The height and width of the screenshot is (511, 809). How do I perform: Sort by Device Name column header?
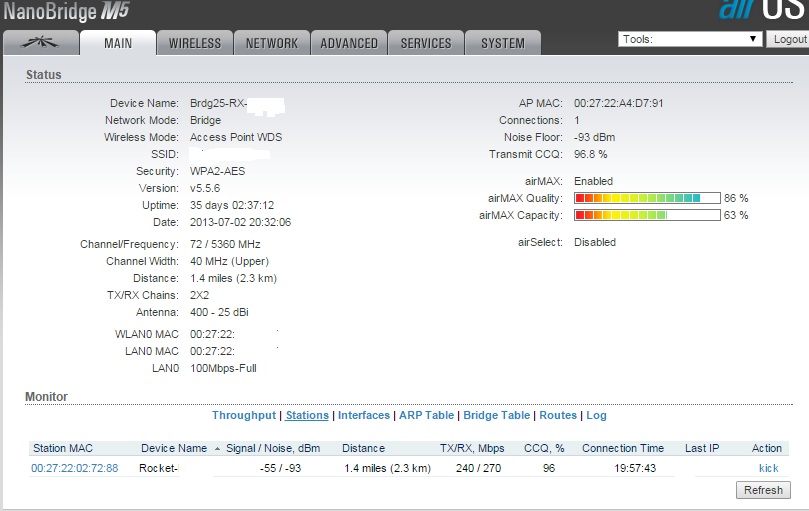pyautogui.click(x=174, y=448)
